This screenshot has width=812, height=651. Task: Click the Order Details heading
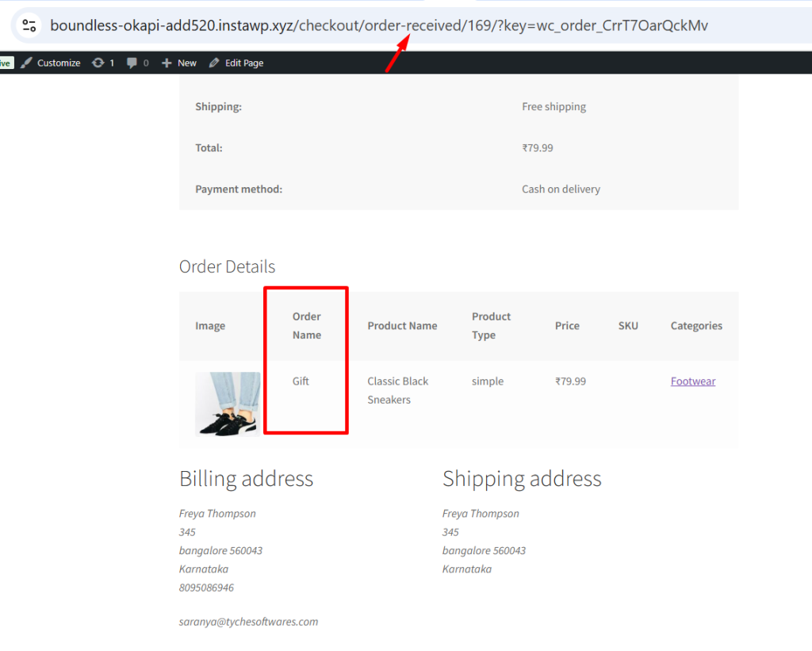point(227,266)
